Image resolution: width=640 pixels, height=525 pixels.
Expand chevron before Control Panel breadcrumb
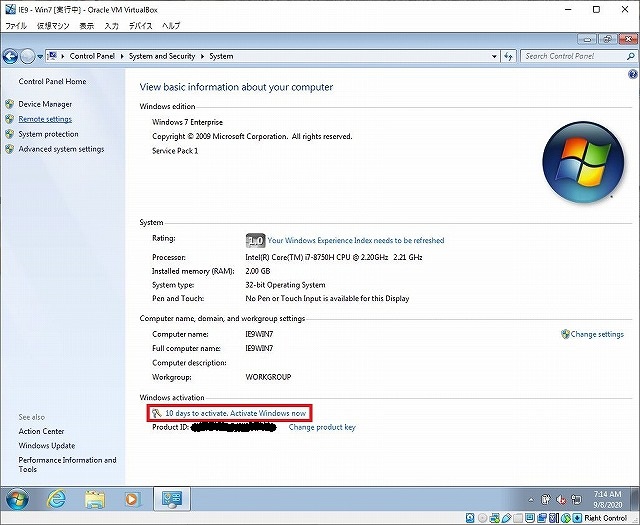(x=63, y=56)
